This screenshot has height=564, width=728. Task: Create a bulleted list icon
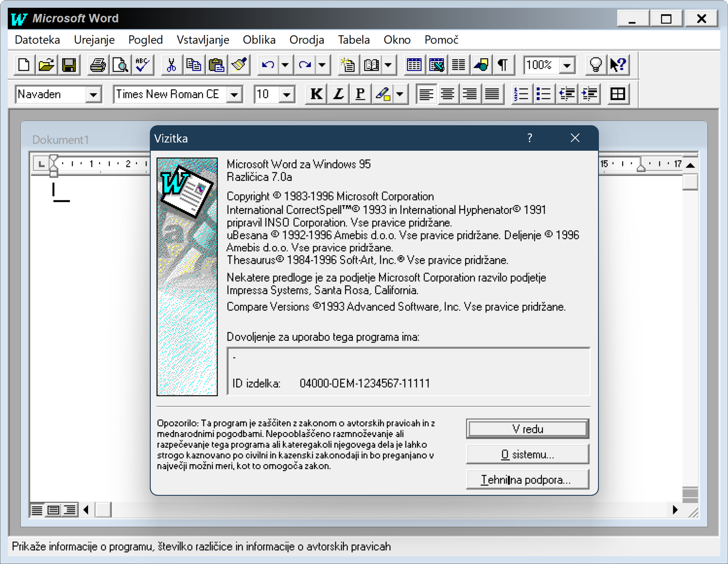pos(544,94)
